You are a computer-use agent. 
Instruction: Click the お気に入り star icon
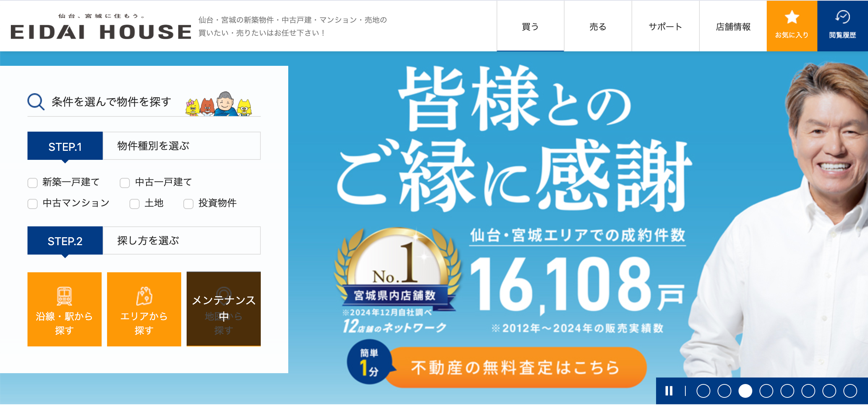[791, 16]
